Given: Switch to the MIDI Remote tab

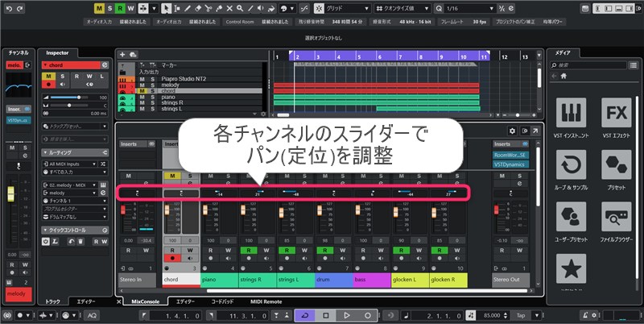Looking at the screenshot, I should (x=266, y=301).
